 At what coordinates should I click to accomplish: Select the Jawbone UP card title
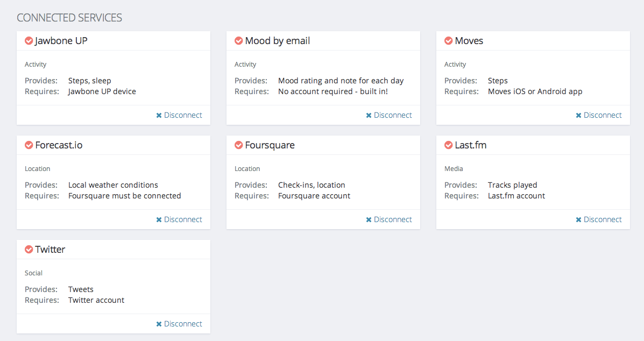tap(61, 41)
